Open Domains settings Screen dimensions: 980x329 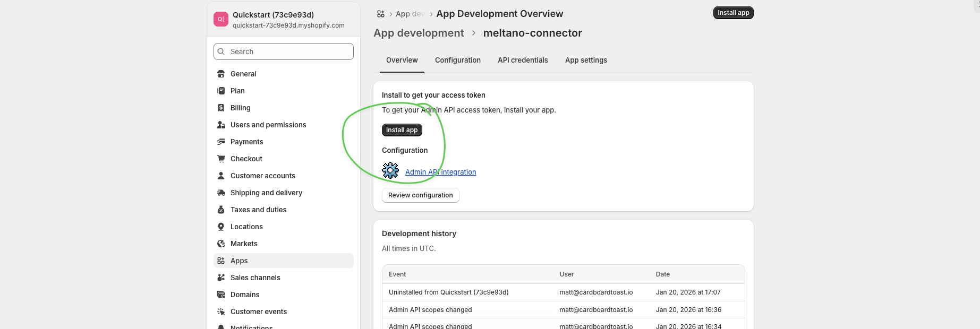tap(284, 295)
